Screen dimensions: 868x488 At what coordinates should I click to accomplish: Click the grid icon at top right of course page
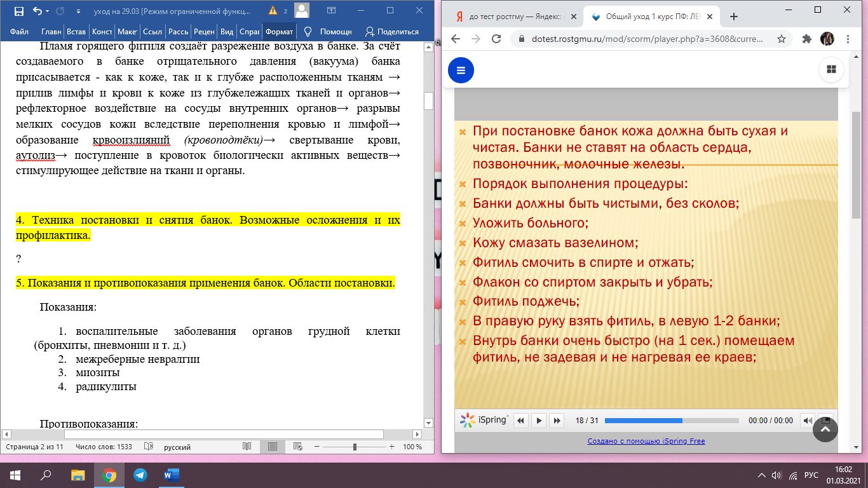831,70
